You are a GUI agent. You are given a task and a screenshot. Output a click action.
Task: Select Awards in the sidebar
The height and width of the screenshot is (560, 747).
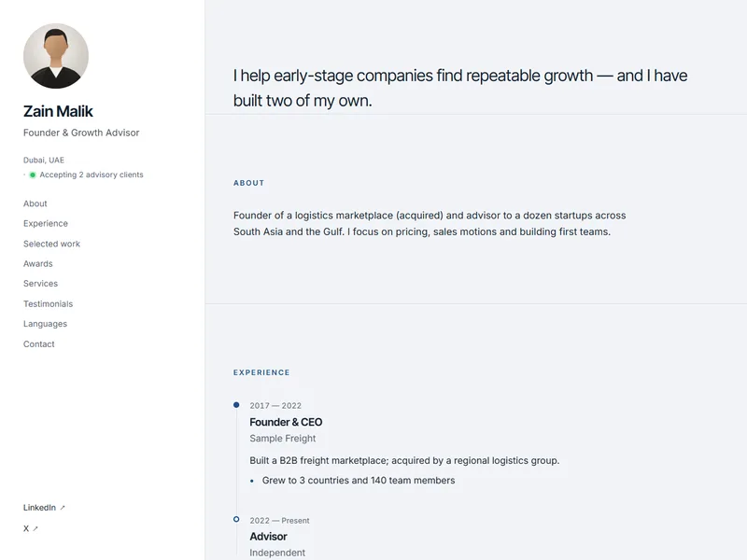[x=38, y=264]
